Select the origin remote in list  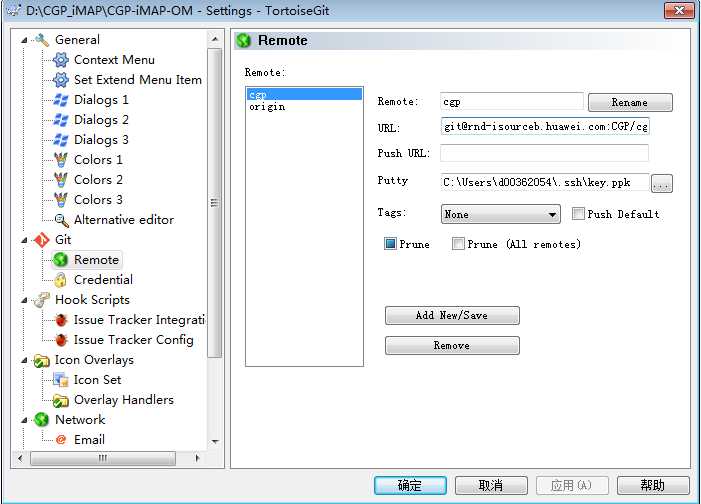[304, 106]
